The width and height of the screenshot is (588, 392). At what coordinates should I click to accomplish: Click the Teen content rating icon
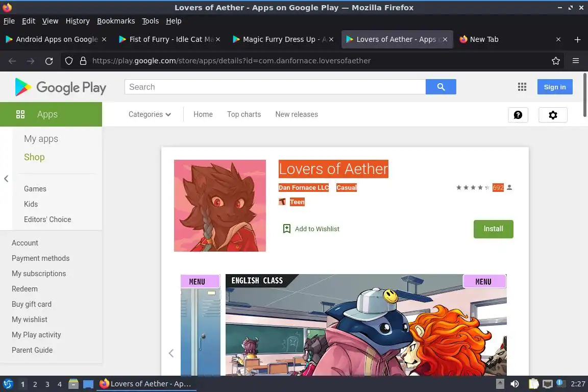point(282,202)
